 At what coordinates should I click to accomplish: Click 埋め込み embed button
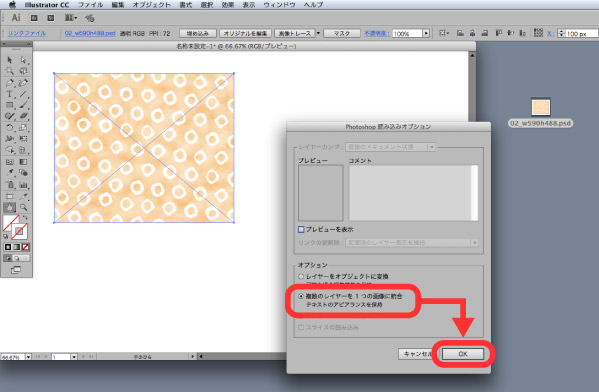pyautogui.click(x=198, y=33)
